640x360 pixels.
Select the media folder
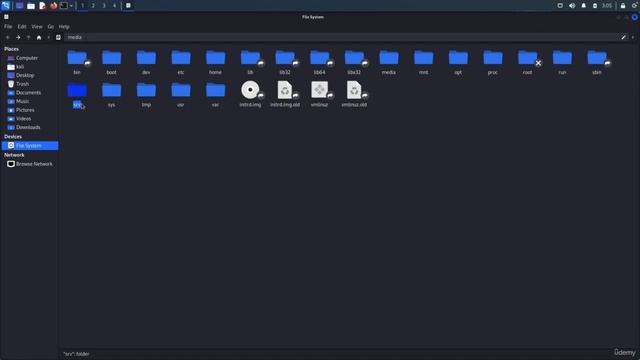(x=389, y=58)
